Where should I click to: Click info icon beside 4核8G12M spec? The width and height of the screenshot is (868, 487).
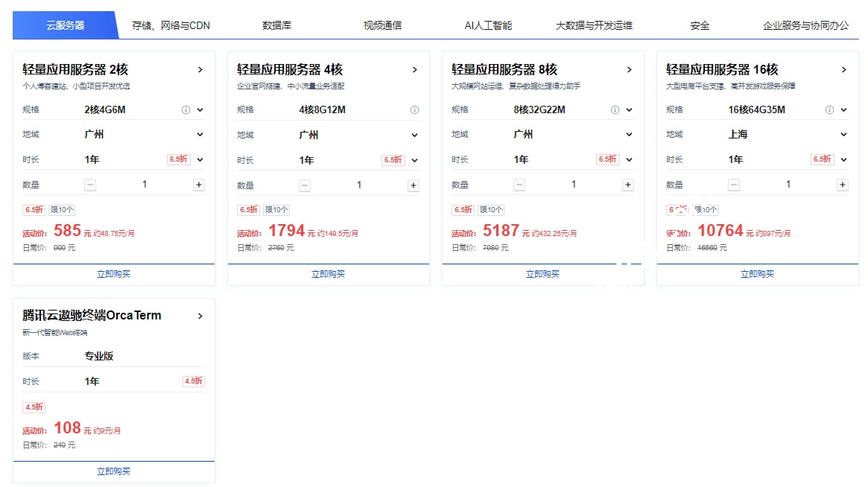coord(414,110)
